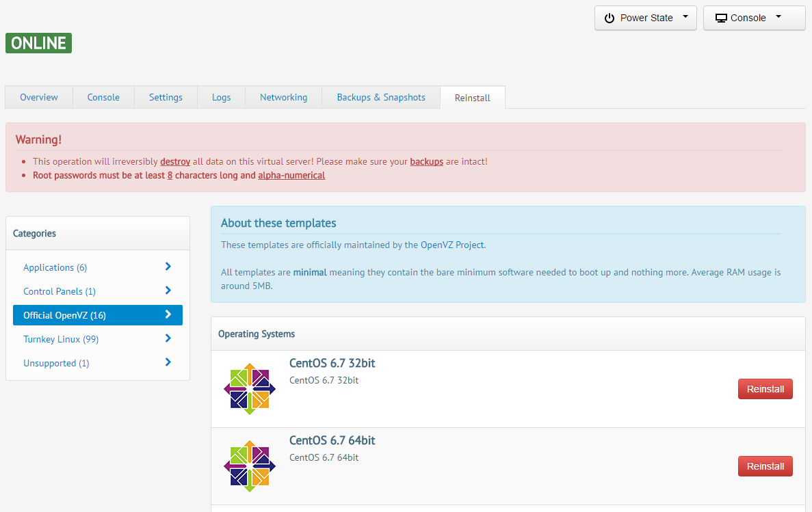812x512 pixels.
Task: Click the ONLINE status badge
Action: coord(38,43)
